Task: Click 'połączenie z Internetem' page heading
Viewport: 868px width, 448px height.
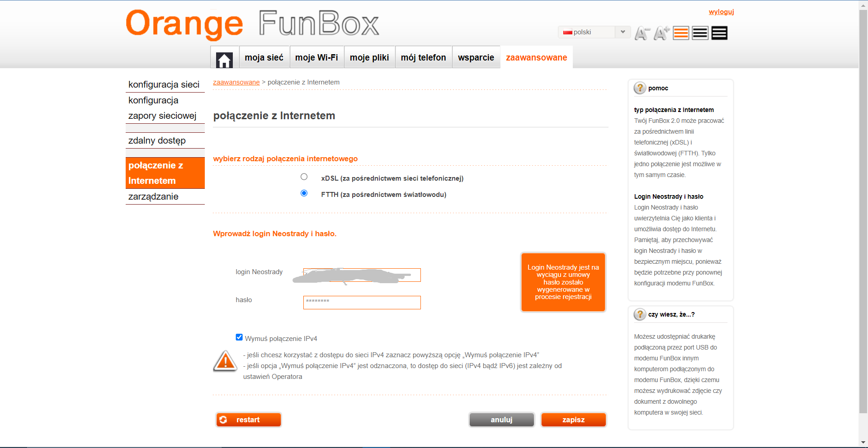Action: click(x=274, y=116)
